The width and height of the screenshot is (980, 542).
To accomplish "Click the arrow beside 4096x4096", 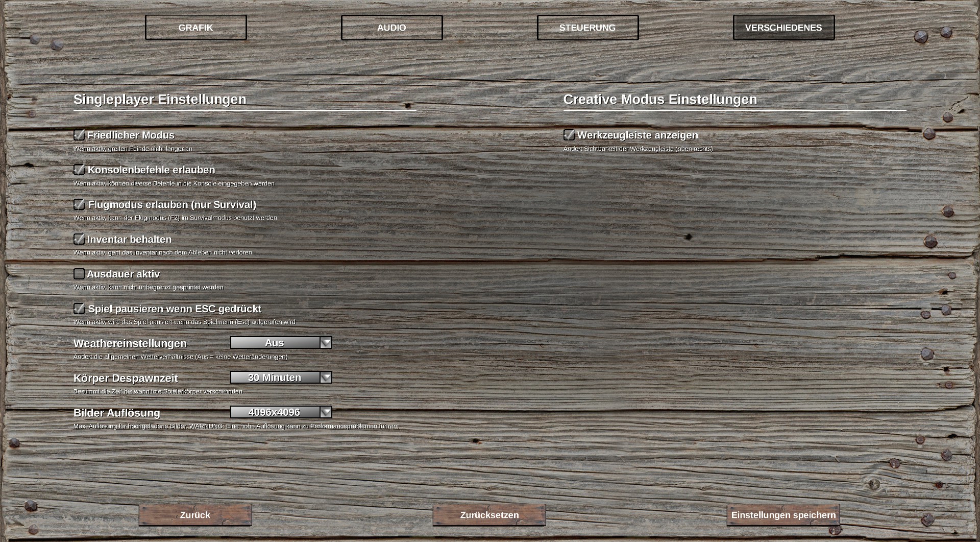I will [326, 412].
